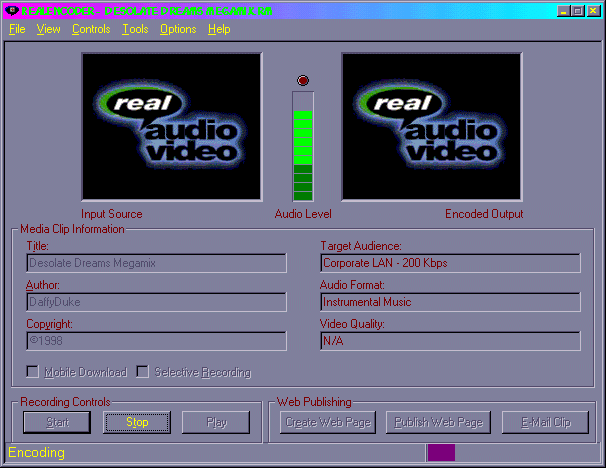Maximize the RealEncoder window
606x468 pixels.
[x=578, y=11]
